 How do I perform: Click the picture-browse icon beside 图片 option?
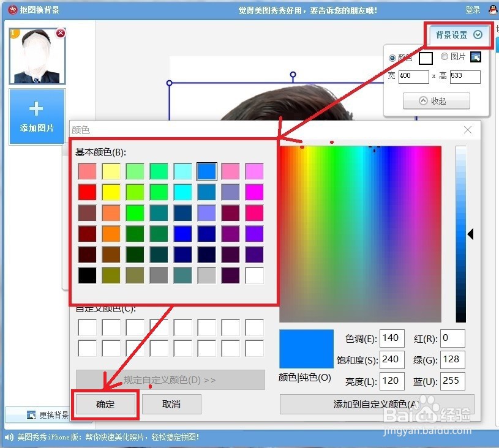click(x=476, y=57)
